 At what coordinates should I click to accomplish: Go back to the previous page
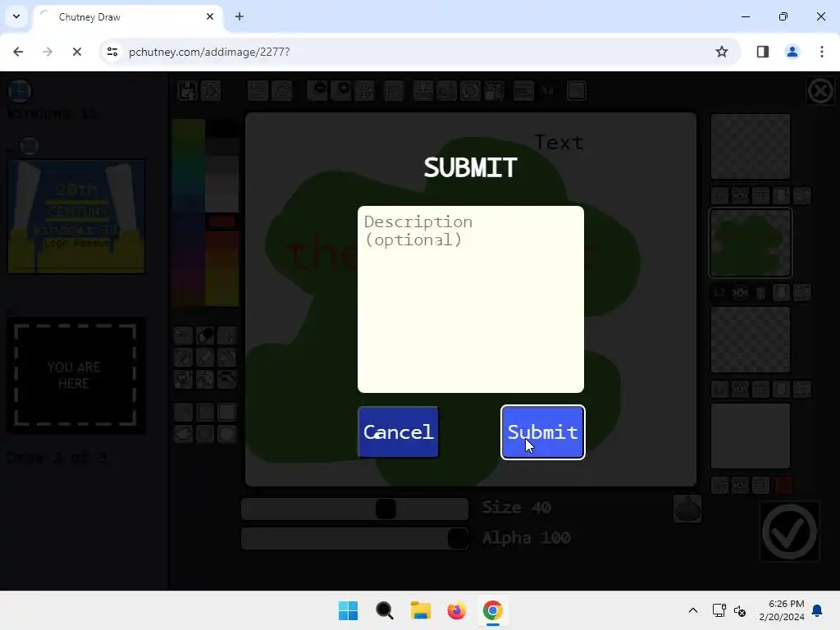18,52
